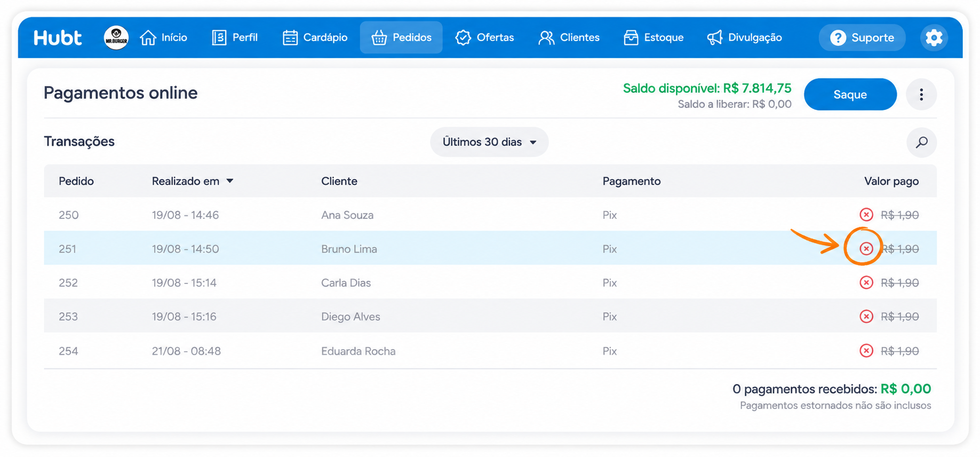Click the refunded icon for Bruno Lima
This screenshot has height=457, width=980.
point(866,249)
